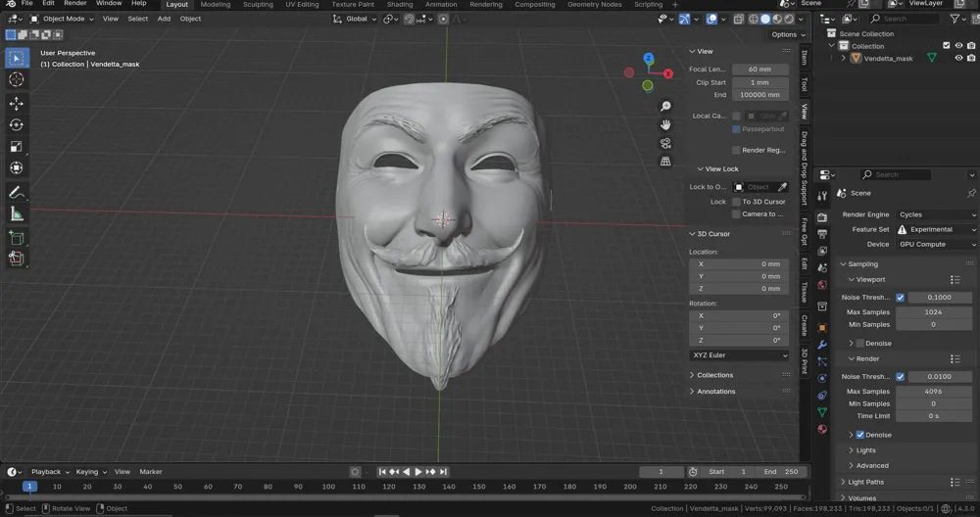Click the red X axis gizmo
Viewport: 980px width, 517px height.
point(668,73)
